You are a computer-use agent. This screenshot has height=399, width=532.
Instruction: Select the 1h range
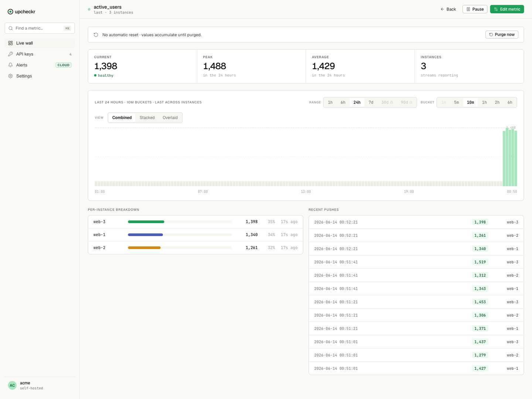click(x=330, y=102)
